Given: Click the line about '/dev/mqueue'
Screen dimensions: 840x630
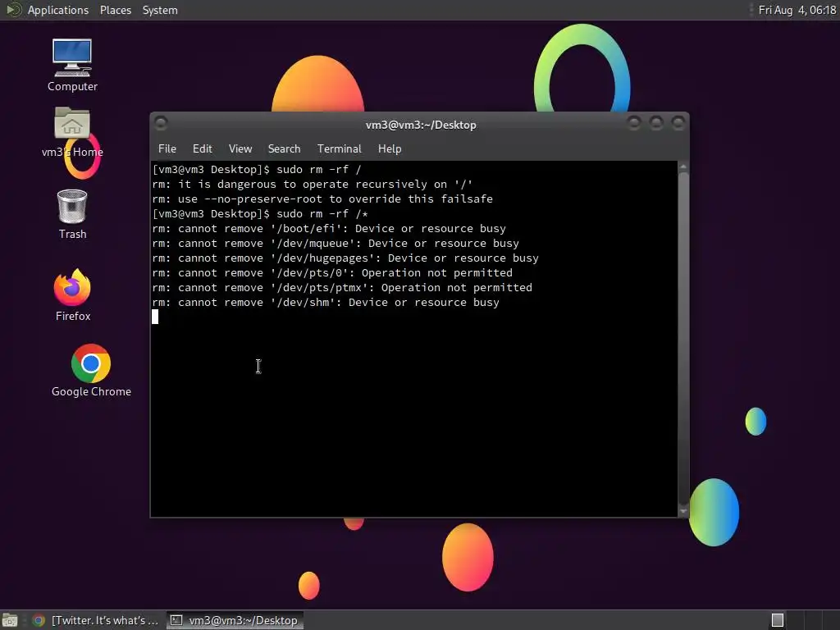Looking at the screenshot, I should point(336,243).
